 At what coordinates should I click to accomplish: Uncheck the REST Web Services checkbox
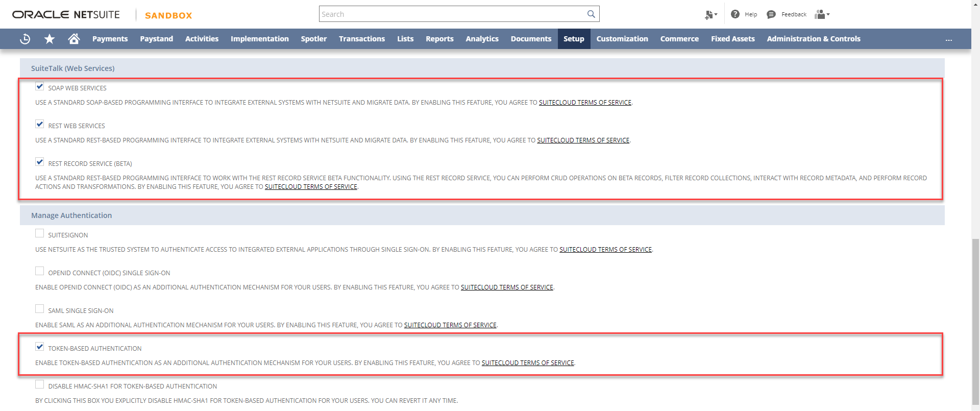(x=39, y=124)
